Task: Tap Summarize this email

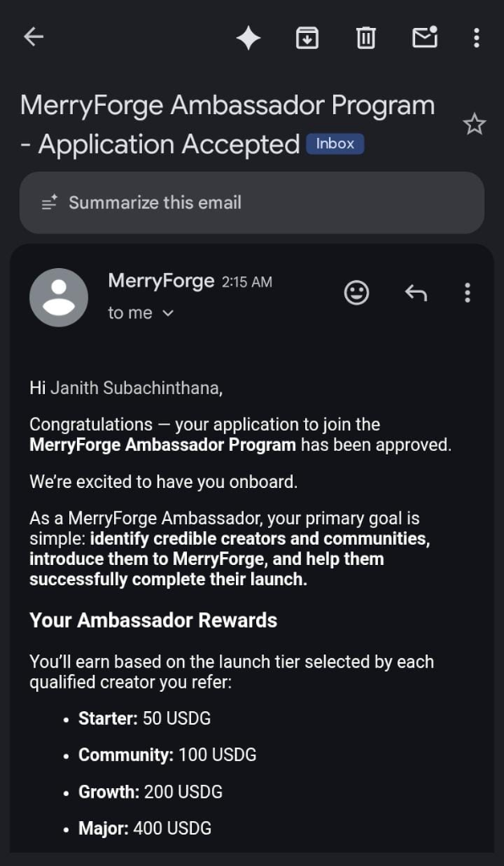Action: (252, 203)
